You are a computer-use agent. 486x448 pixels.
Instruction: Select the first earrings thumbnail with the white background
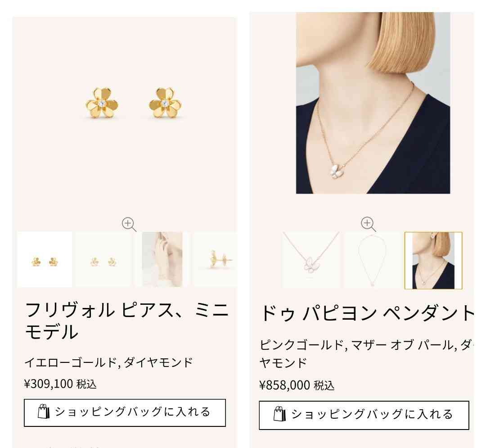pos(45,259)
